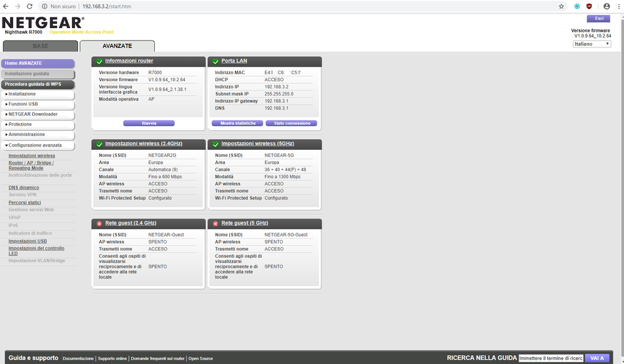
Task: Open Rete guest (5 GHz) title link
Action: [x=245, y=223]
